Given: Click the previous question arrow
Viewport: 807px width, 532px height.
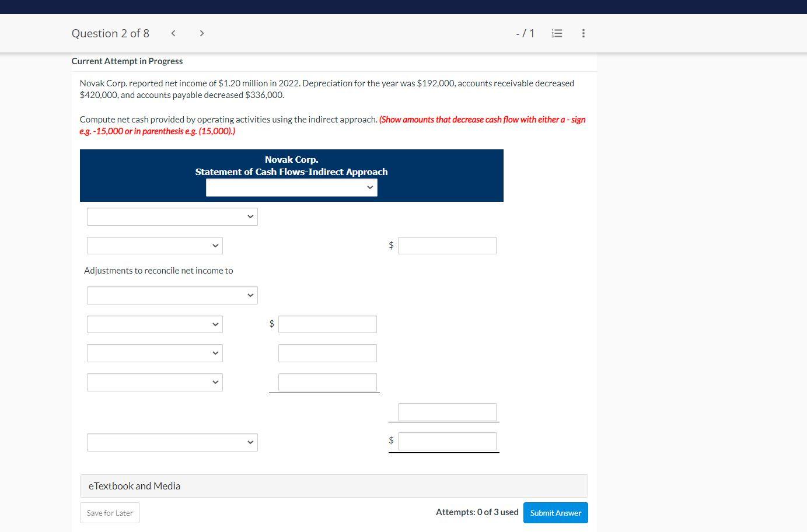Looking at the screenshot, I should coord(173,33).
